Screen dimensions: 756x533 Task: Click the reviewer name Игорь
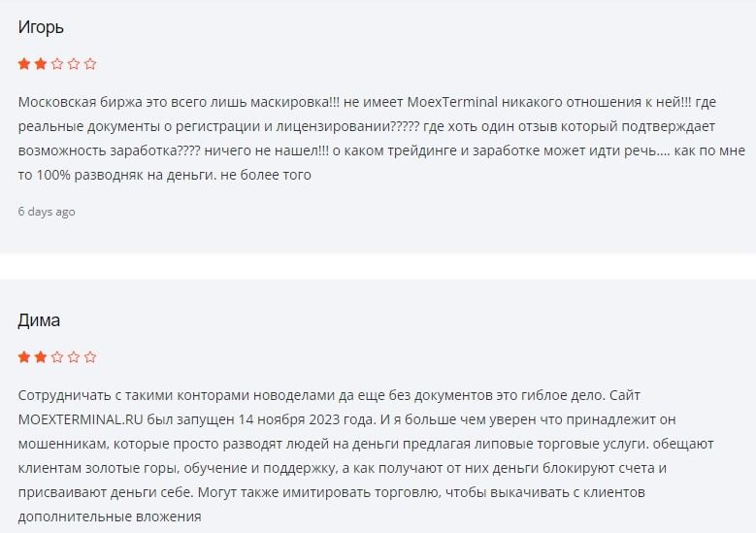tap(41, 27)
